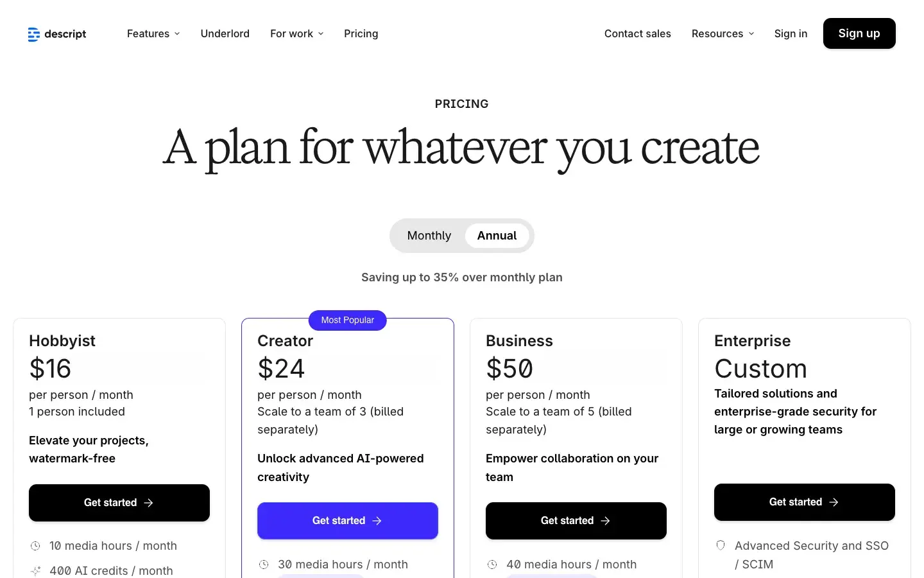Expand the Features dropdown menu
924x578 pixels.
(x=153, y=33)
